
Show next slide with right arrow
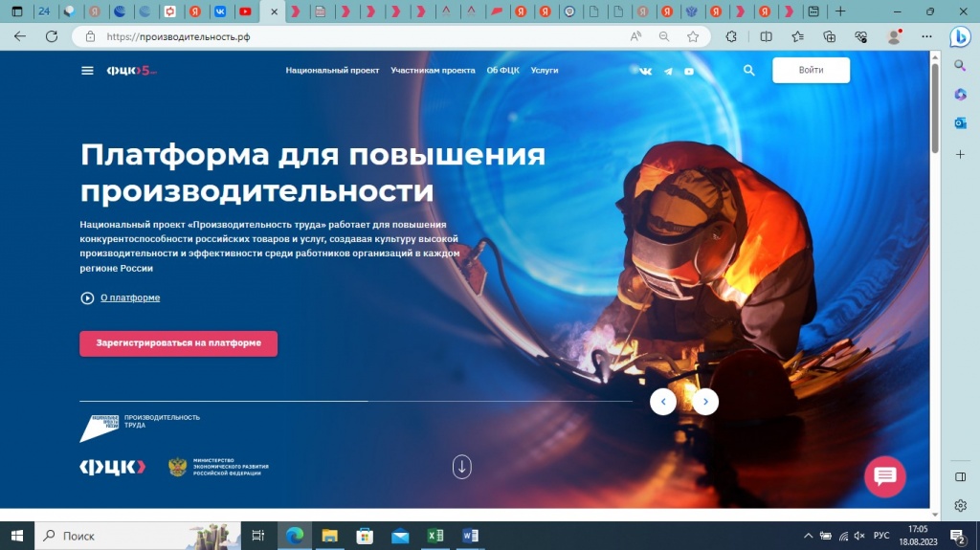click(x=705, y=402)
